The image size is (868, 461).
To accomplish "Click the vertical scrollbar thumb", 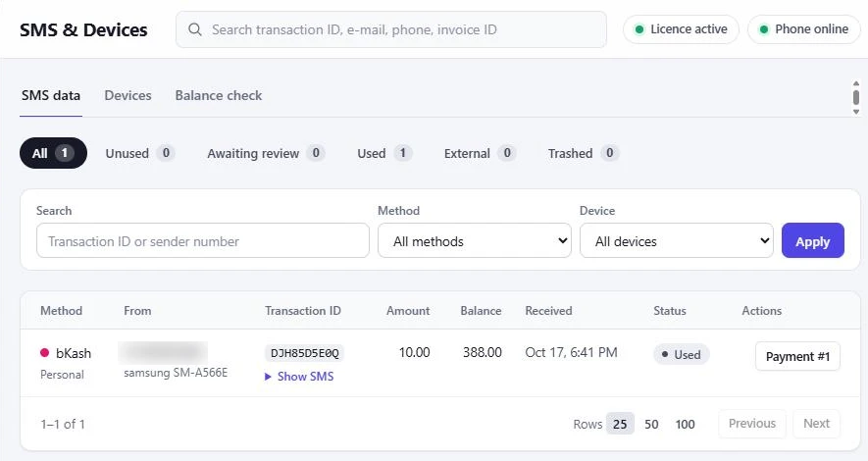I will [x=856, y=97].
